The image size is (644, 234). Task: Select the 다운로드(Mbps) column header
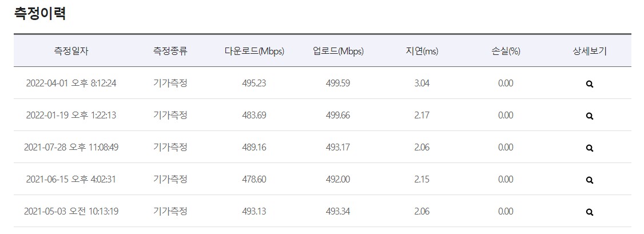254,51
